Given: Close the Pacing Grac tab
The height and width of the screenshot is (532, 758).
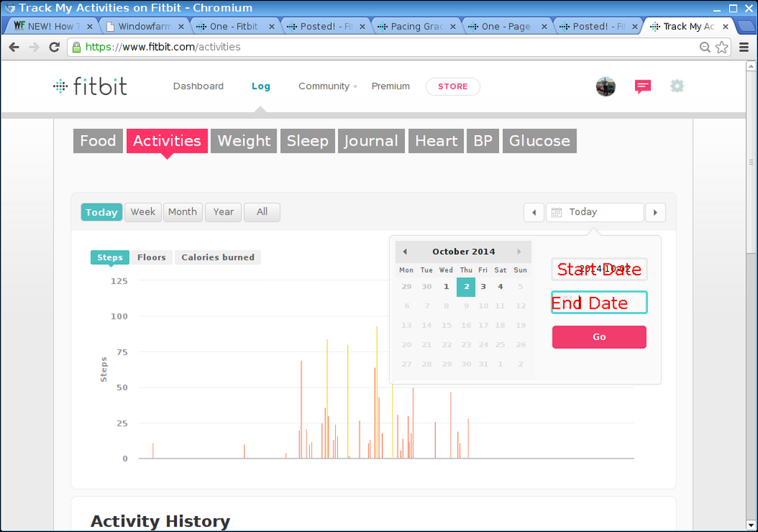Looking at the screenshot, I should (x=453, y=27).
